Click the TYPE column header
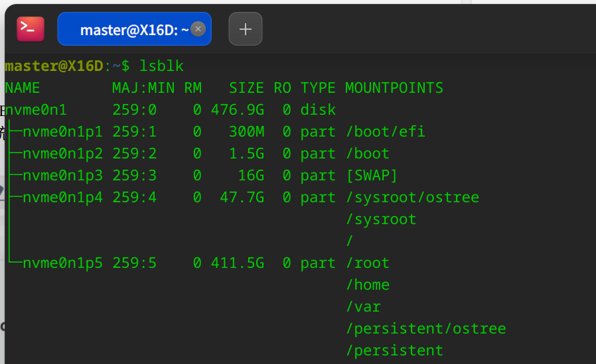Screen dimensions: 596x364 (x=318, y=88)
